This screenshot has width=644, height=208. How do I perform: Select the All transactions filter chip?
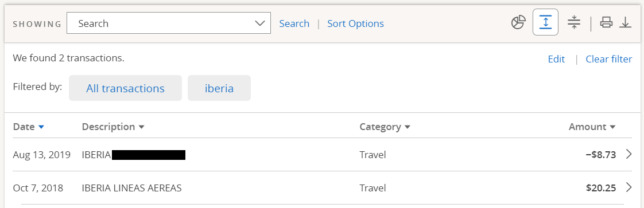(x=125, y=88)
